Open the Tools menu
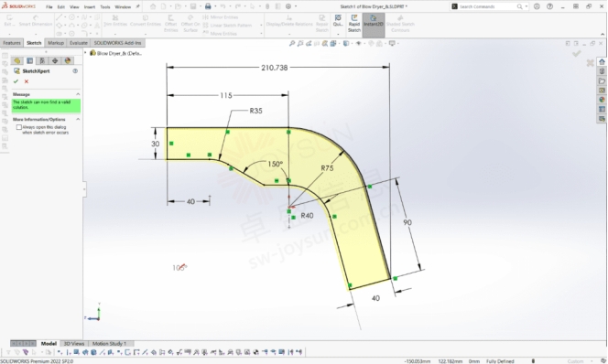Image resolution: width=608 pixels, height=364 pixels. [105, 7]
